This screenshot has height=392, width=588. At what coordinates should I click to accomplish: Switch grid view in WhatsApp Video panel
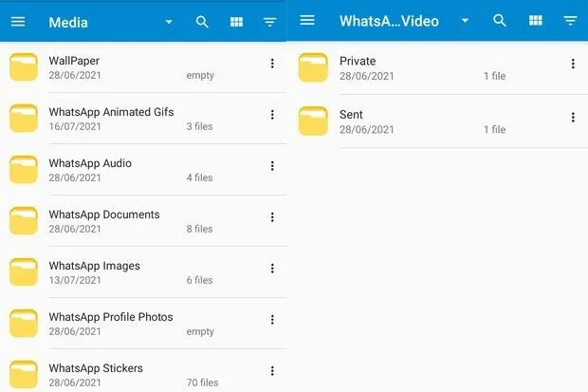[535, 21]
